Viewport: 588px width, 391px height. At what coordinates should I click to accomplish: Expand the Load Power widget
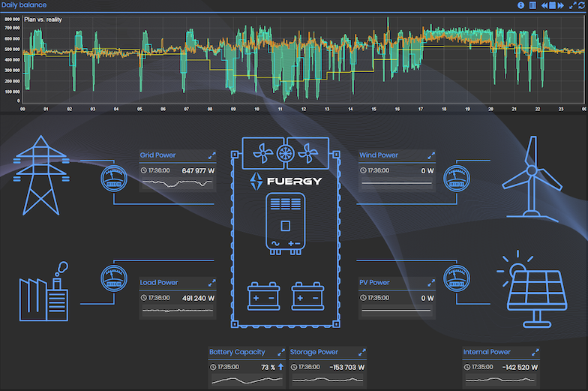point(211,282)
